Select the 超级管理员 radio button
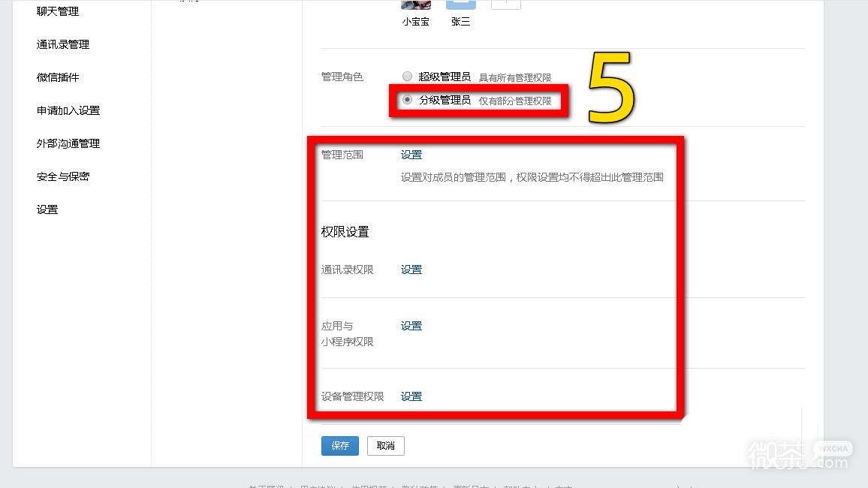This screenshot has height=488, width=868. pos(406,76)
